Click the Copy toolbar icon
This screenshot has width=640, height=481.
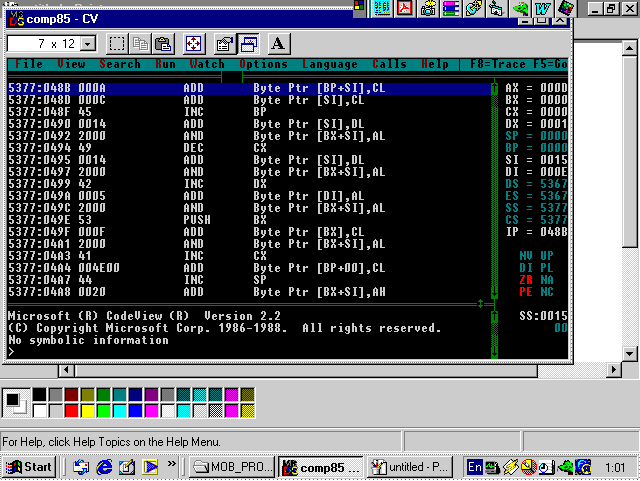coord(140,44)
